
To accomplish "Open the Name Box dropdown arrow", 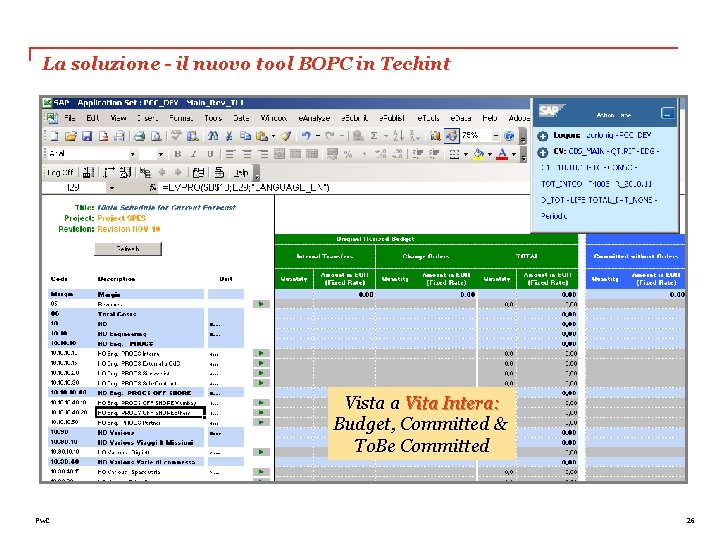I will (x=112, y=187).
